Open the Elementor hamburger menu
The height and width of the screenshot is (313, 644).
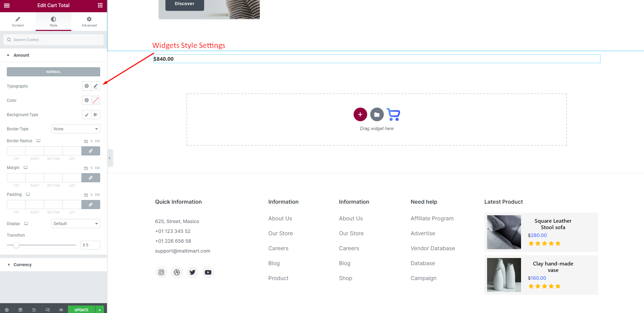pos(7,5)
